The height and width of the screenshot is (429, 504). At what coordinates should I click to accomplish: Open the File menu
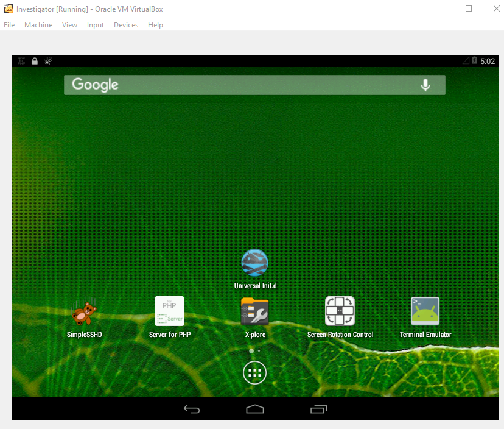9,25
